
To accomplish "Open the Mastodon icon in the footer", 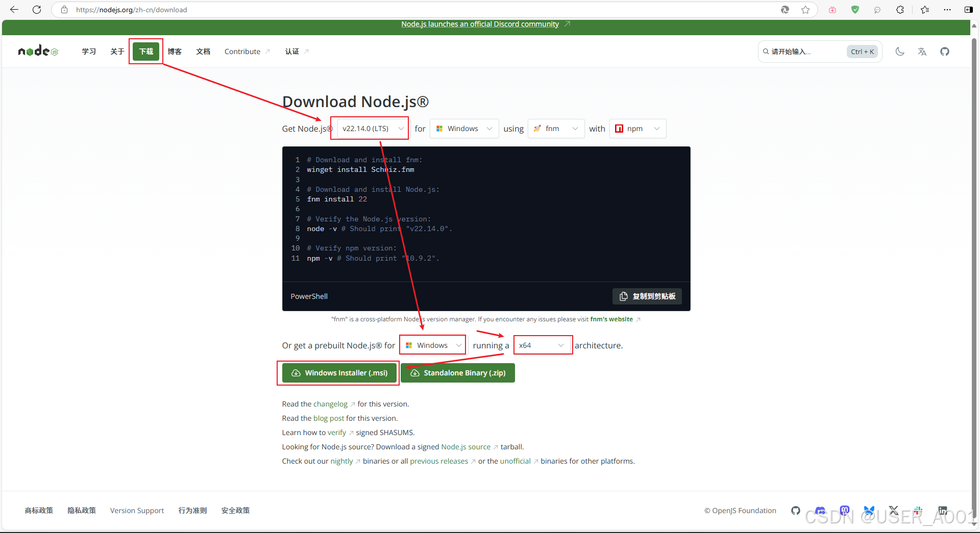I will [845, 511].
